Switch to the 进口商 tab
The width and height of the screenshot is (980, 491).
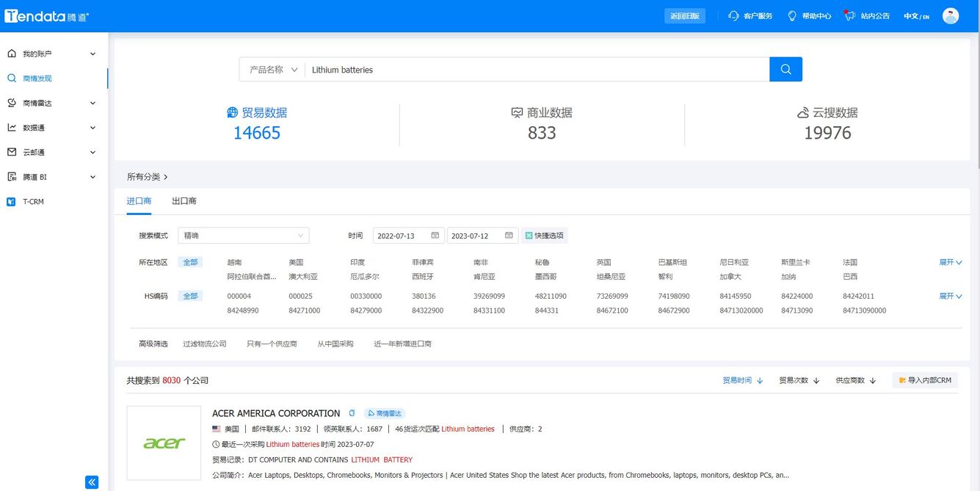[139, 200]
